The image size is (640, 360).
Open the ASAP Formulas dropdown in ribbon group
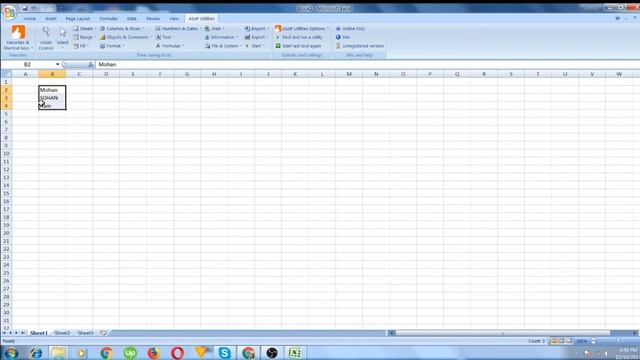click(x=170, y=46)
